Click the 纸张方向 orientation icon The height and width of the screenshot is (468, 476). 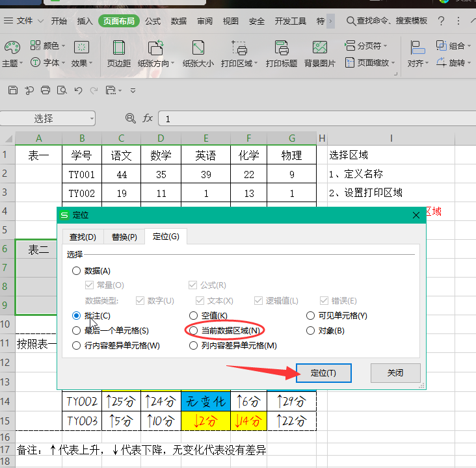(155, 47)
